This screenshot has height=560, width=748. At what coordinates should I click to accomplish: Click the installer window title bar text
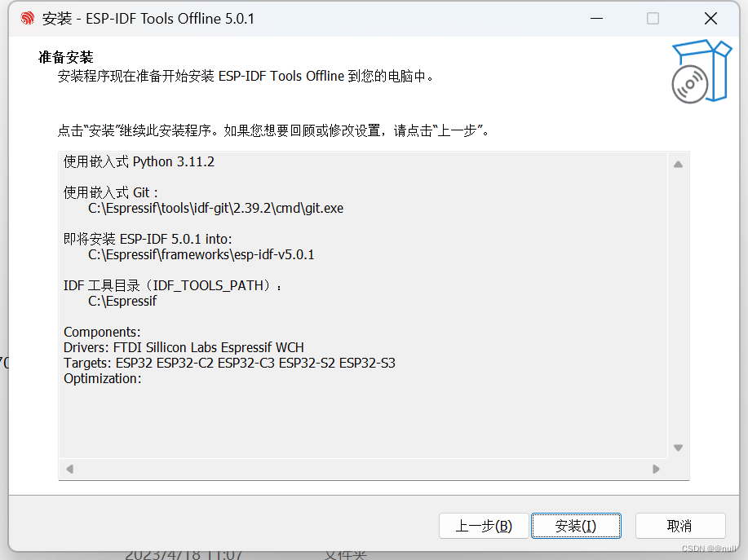(149, 18)
